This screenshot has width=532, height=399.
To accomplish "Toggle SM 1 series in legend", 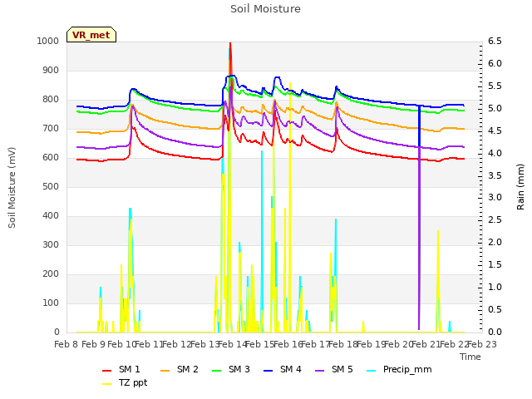I will (x=121, y=369).
